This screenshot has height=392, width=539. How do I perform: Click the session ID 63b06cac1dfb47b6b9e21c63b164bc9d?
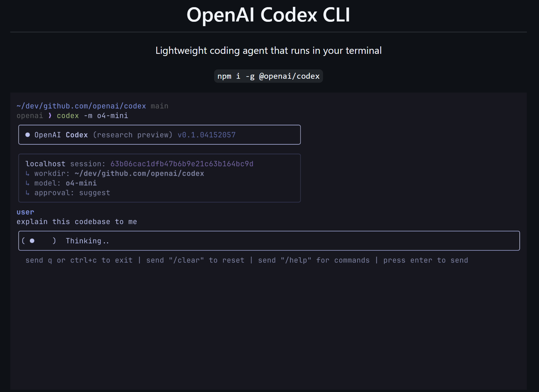[182, 164]
